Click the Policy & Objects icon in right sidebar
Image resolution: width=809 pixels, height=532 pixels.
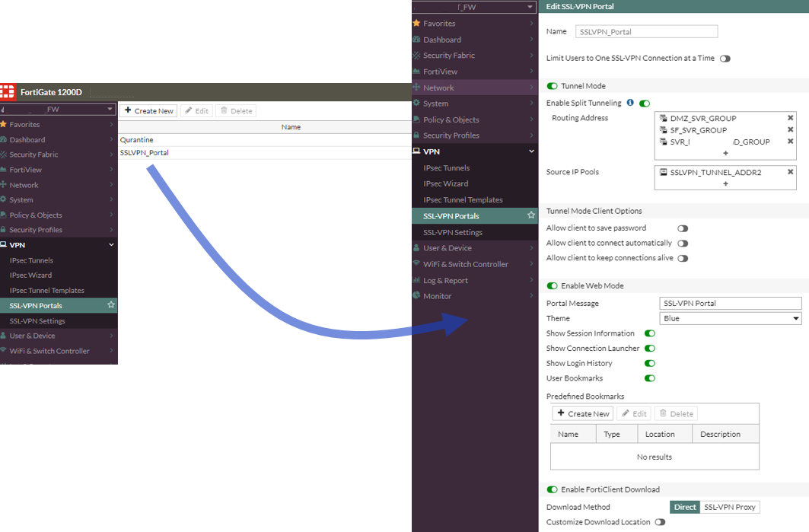[x=416, y=119]
